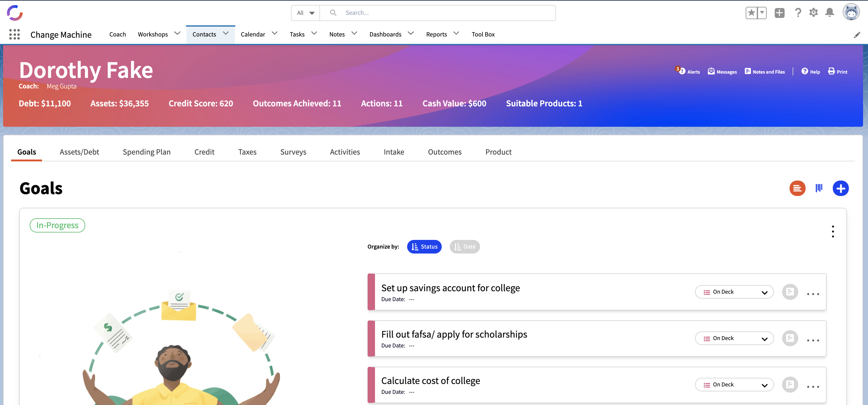Open more options for Set up savings account
Viewport: 868px width, 405px height.
[x=813, y=294]
